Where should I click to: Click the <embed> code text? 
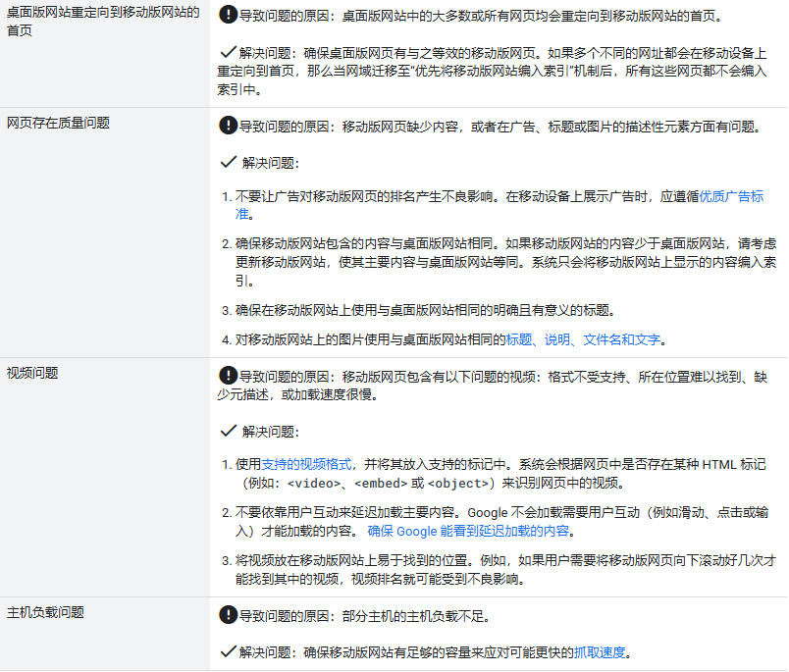click(x=382, y=484)
